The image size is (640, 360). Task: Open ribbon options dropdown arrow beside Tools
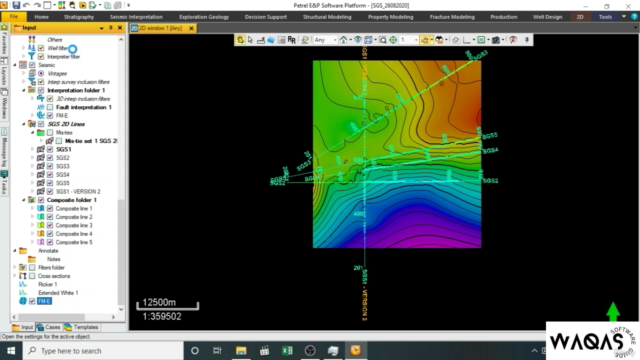click(624, 17)
